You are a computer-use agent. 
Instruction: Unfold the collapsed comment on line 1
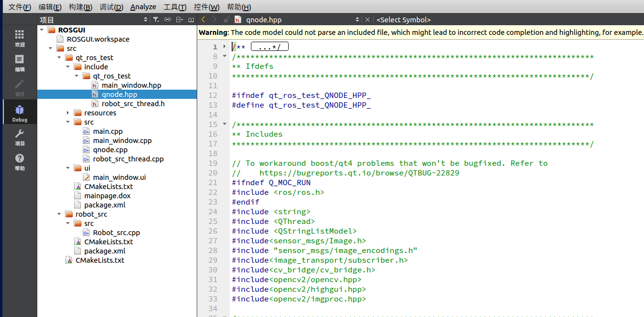coord(224,47)
